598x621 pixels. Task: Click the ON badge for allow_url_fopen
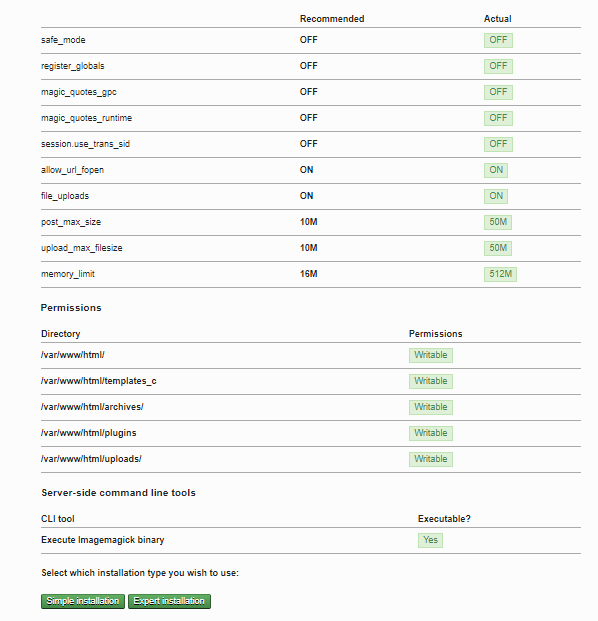pos(496,170)
